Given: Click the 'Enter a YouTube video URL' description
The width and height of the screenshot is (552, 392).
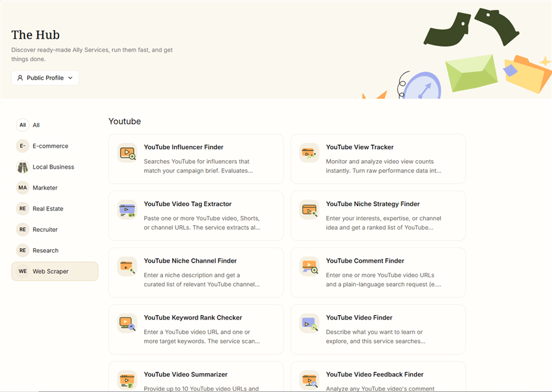Looking at the screenshot, I should tap(202, 336).
